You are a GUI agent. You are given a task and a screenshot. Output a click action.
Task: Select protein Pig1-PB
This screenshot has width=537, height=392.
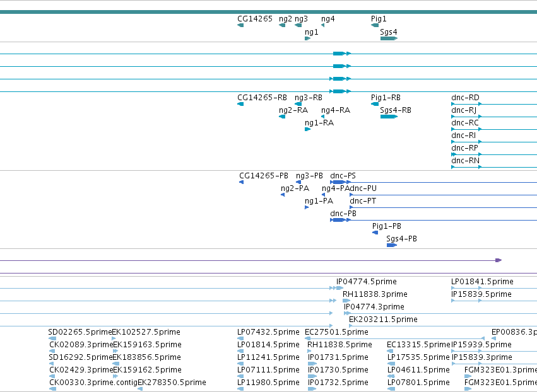(x=375, y=233)
